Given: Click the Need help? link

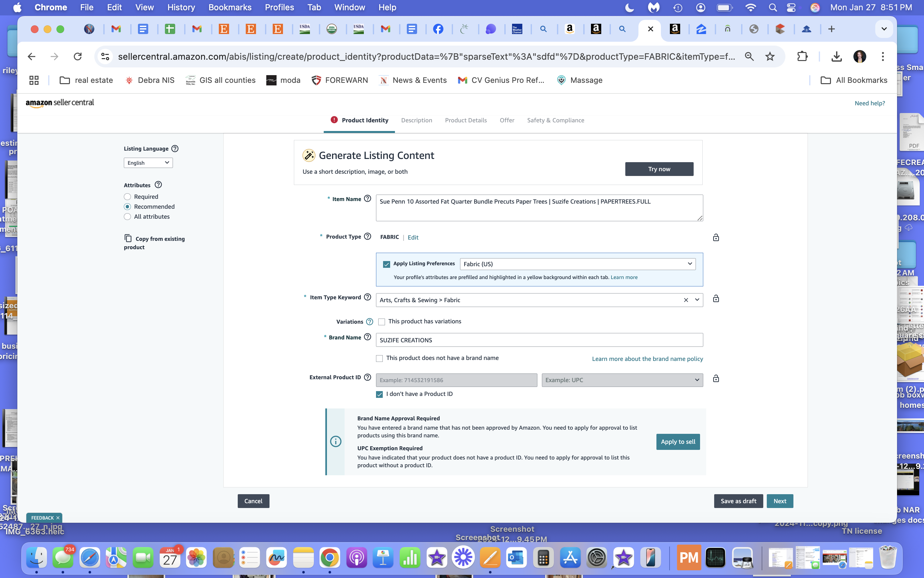Looking at the screenshot, I should click(x=869, y=103).
